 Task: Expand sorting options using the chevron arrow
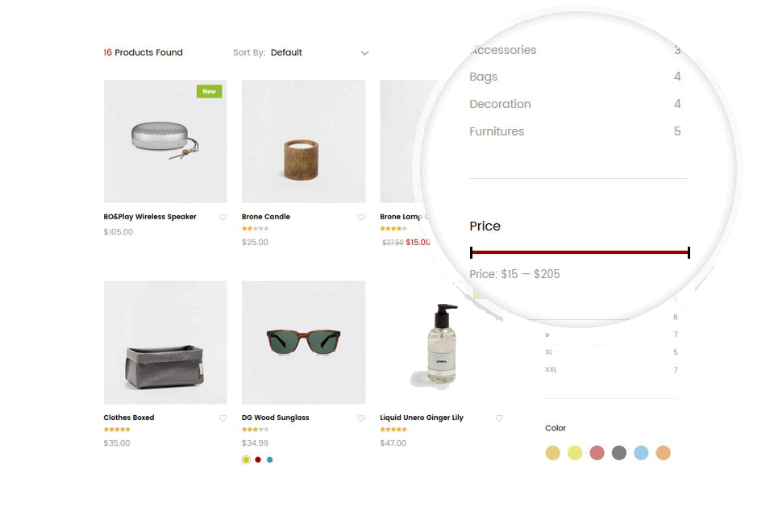coord(364,53)
